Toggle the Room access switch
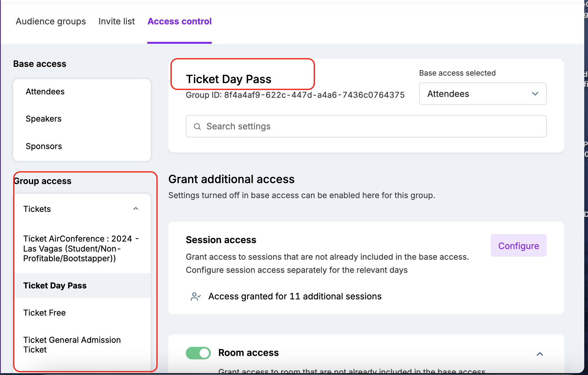The image size is (588, 375). pyautogui.click(x=198, y=353)
